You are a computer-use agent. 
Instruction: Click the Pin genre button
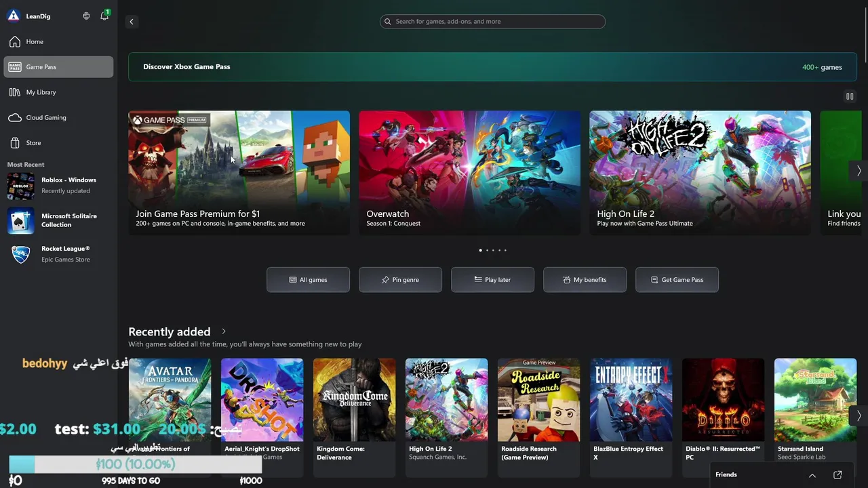401,280
